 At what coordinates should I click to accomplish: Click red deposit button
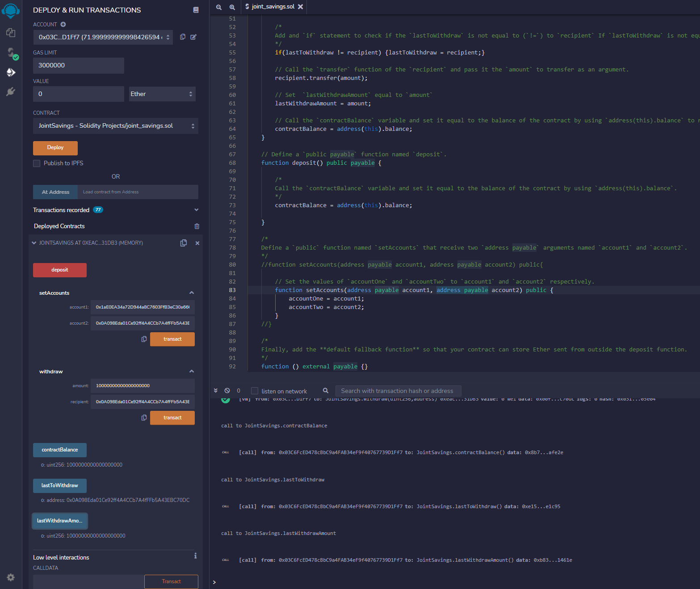pos(60,270)
